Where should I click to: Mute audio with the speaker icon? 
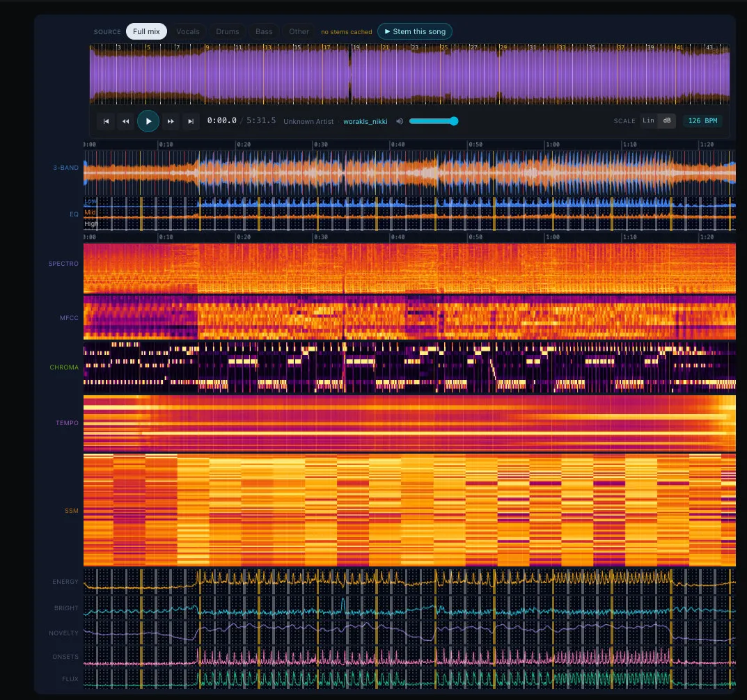coord(400,122)
